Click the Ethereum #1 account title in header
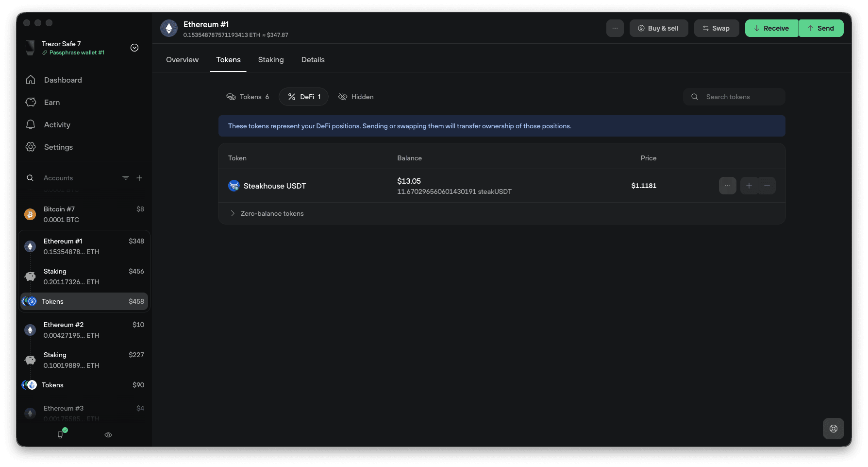 click(206, 24)
